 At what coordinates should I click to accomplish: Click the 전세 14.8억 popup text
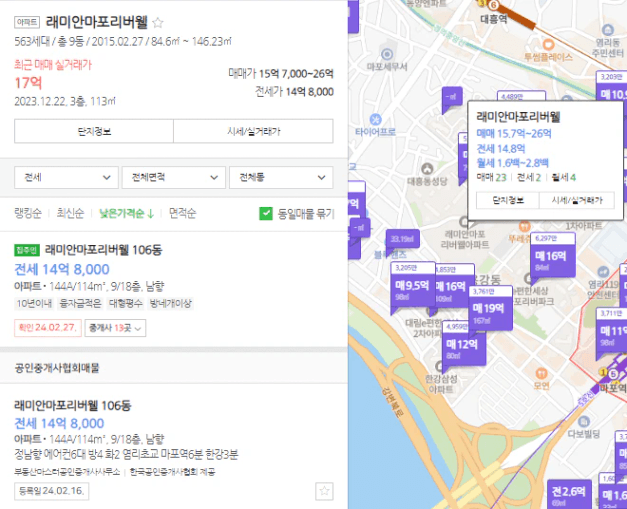[501, 149]
